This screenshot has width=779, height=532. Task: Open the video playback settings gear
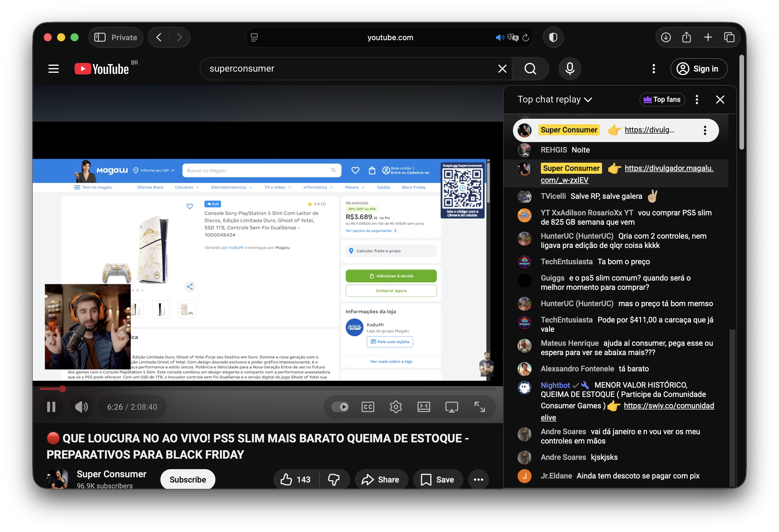(396, 407)
